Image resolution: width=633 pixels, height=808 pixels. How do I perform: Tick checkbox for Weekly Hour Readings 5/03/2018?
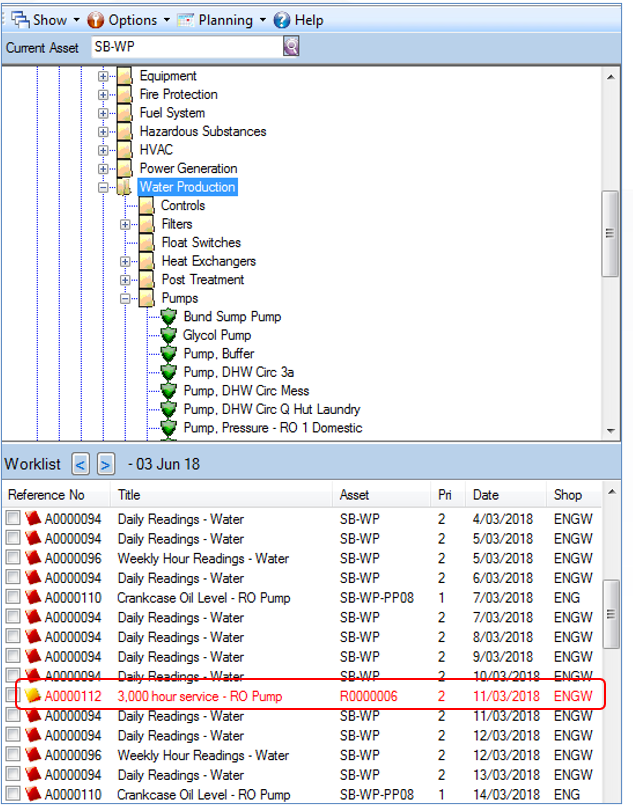13,558
